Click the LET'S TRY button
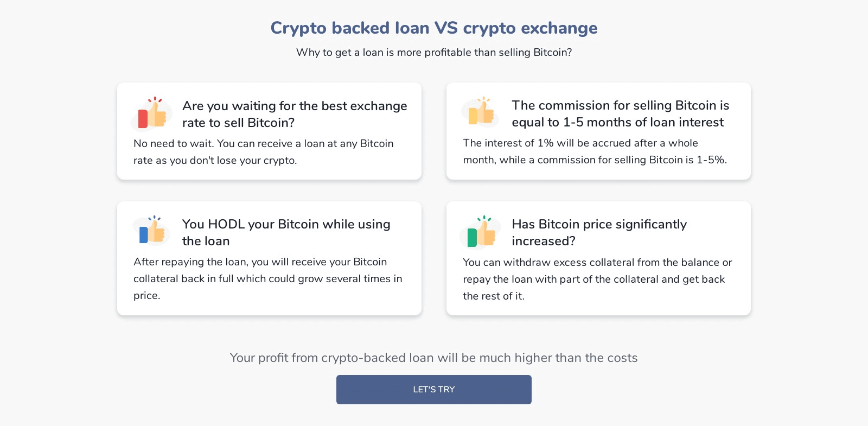The height and width of the screenshot is (426, 868). tap(434, 390)
